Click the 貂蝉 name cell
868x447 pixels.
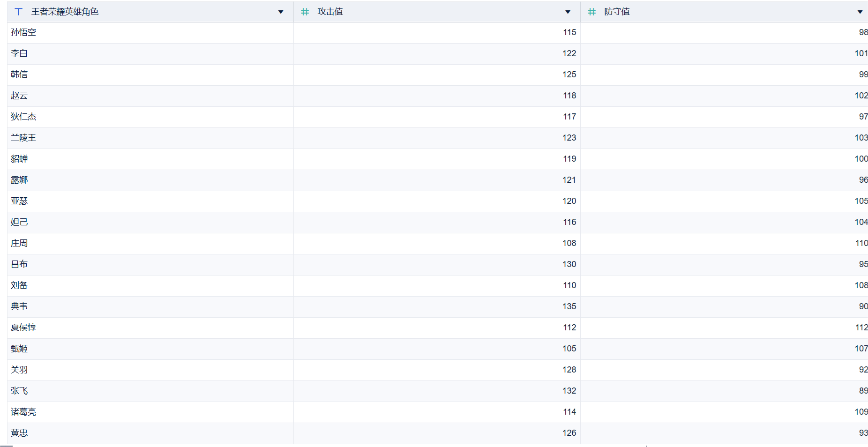pyautogui.click(x=150, y=159)
